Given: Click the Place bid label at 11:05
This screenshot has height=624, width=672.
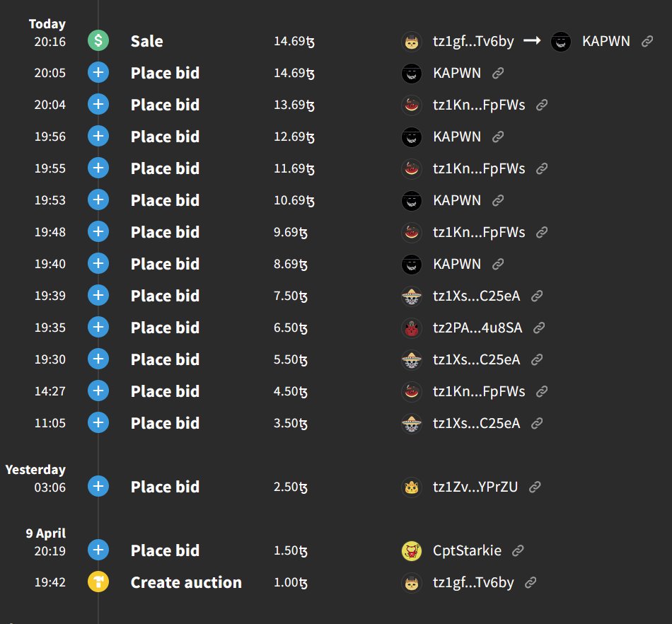Looking at the screenshot, I should (165, 423).
